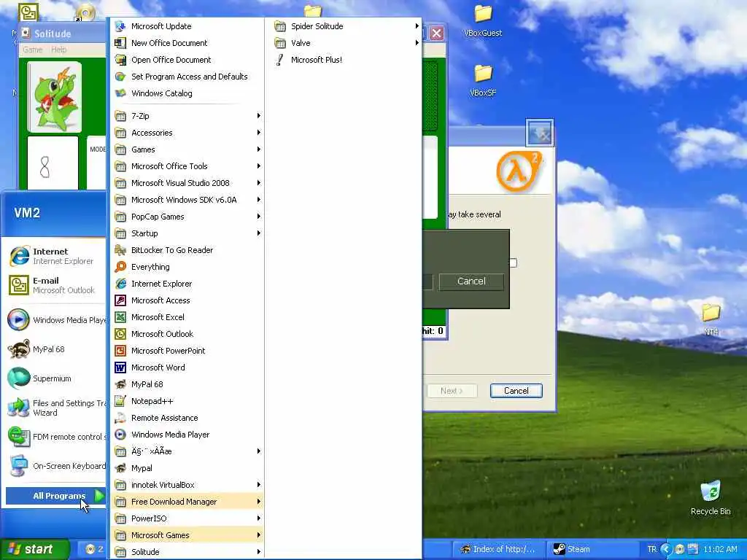Open Help menu in Solitude window

(58, 50)
